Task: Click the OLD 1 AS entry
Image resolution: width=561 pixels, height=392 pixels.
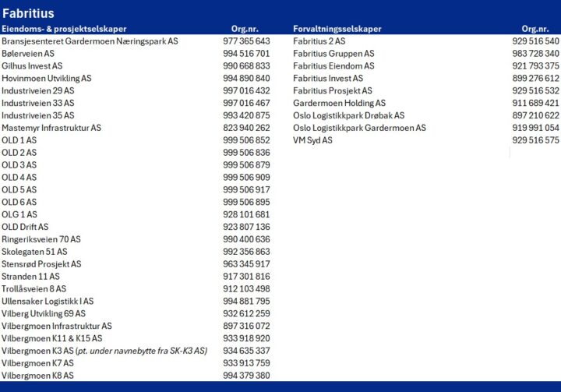Action: pyautogui.click(x=19, y=140)
